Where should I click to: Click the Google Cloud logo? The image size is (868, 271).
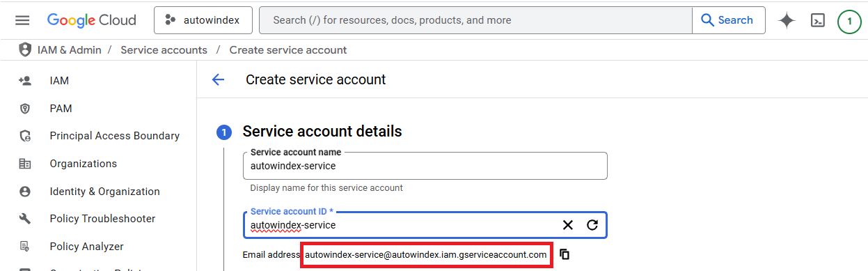point(92,20)
